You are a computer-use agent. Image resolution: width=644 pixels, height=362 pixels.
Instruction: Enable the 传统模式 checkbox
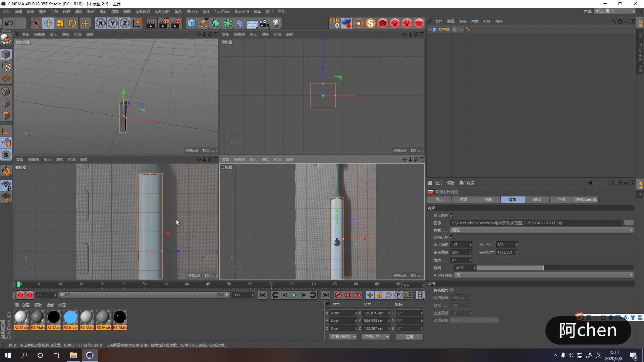[452, 290]
